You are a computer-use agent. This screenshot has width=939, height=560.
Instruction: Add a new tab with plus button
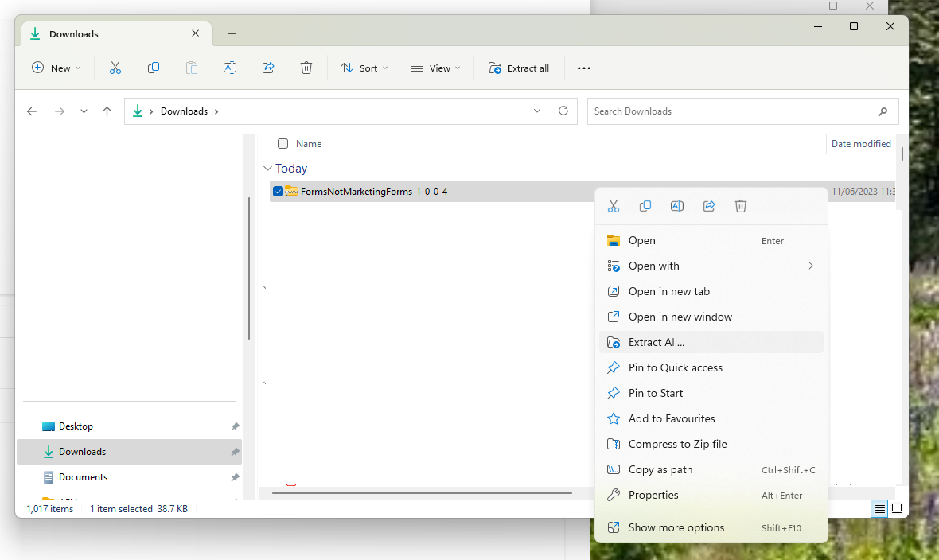tap(232, 34)
